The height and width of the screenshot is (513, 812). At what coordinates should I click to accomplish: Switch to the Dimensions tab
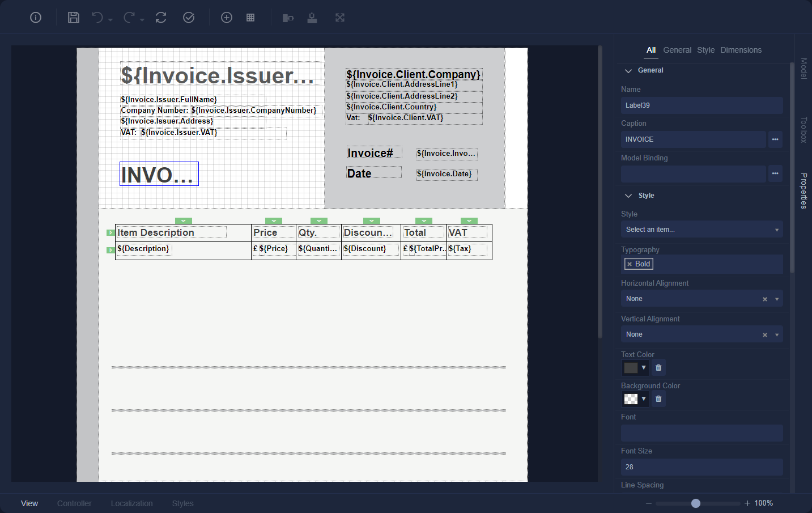point(741,50)
